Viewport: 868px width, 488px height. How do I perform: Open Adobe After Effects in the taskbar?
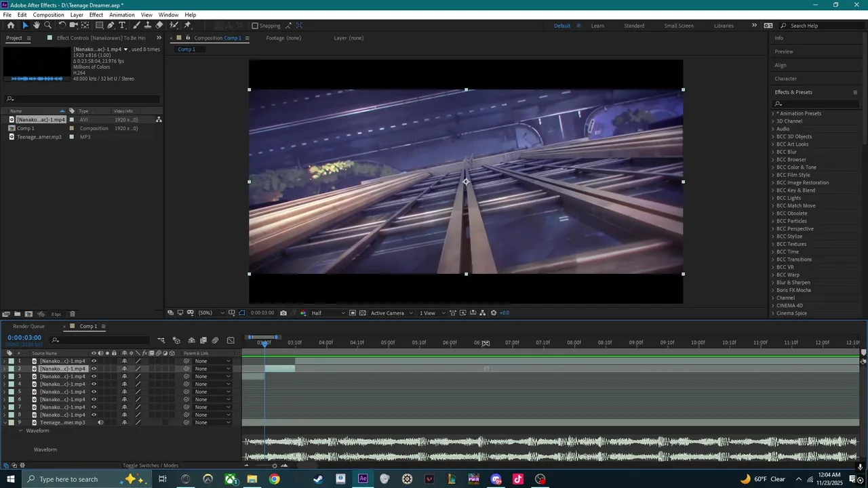pos(363,479)
